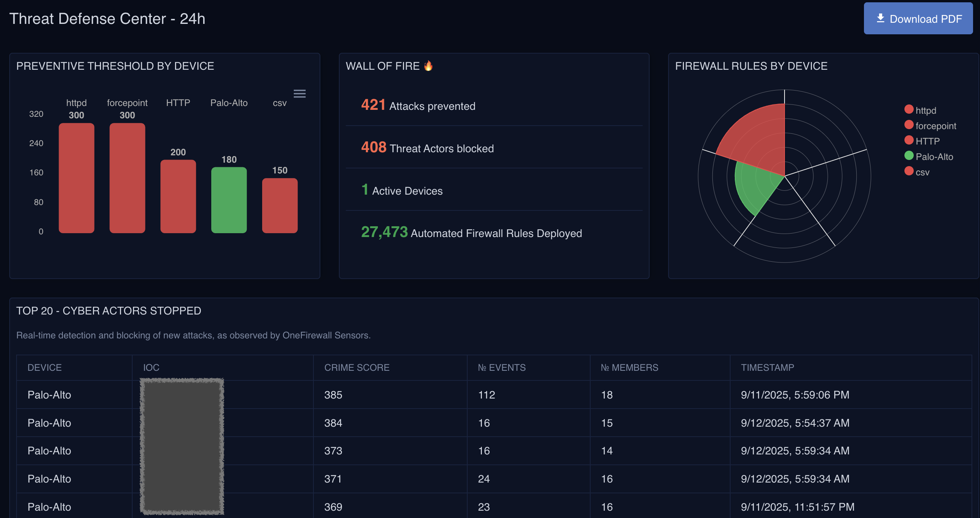
Task: Click 'TOP 20 - CYBER ACTORS STOPPED' heading
Action: point(109,311)
